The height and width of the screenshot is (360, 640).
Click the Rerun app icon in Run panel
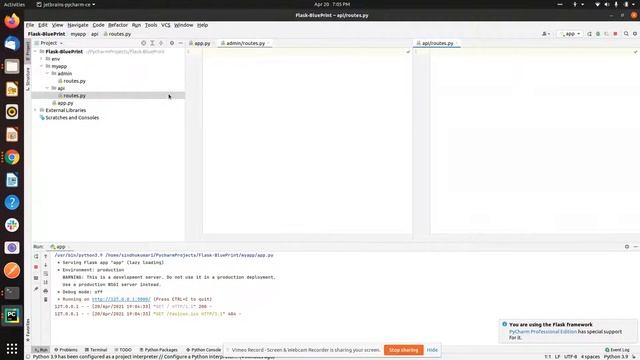point(36,256)
